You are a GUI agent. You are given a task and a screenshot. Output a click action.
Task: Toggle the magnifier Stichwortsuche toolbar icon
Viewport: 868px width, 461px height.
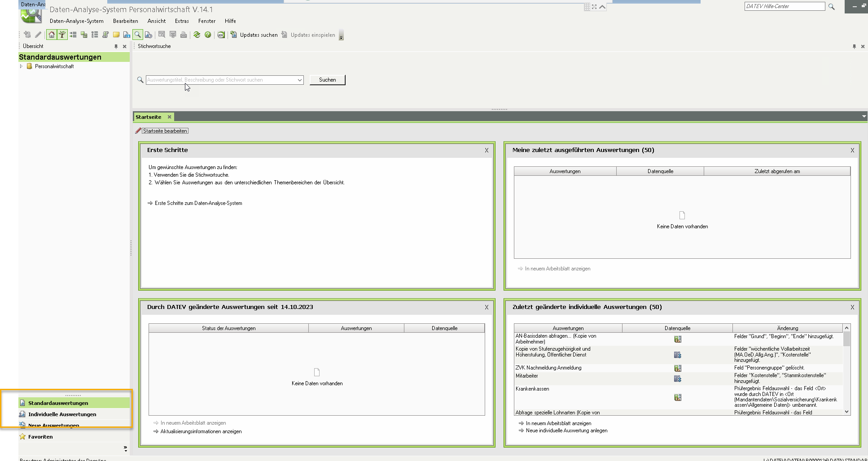[x=138, y=35]
